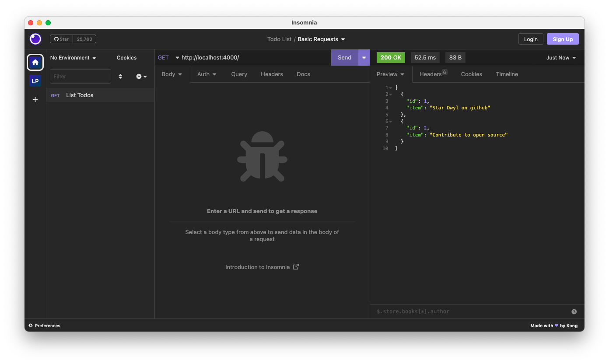This screenshot has height=364, width=609.
Task: Expand the Send options arrow
Action: coord(364,58)
